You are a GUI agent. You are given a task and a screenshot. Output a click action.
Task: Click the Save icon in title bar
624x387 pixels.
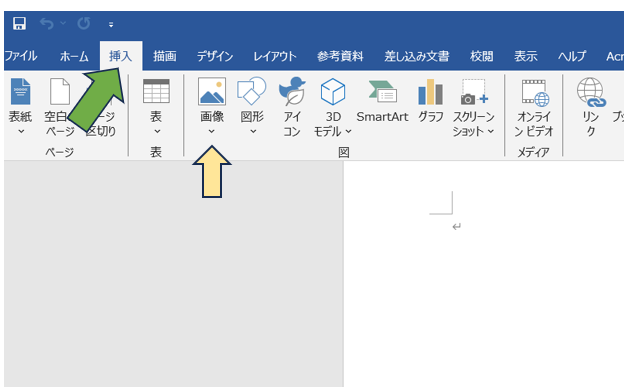pos(19,23)
